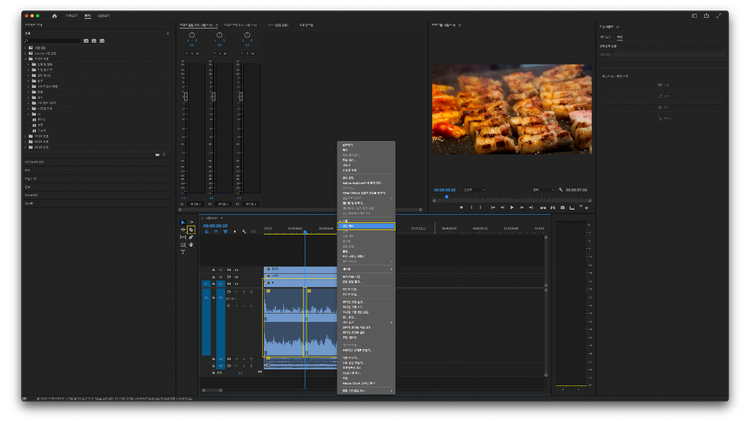This screenshot has width=750, height=422.
Task: Select the Type tool in toolbox
Action: click(182, 251)
